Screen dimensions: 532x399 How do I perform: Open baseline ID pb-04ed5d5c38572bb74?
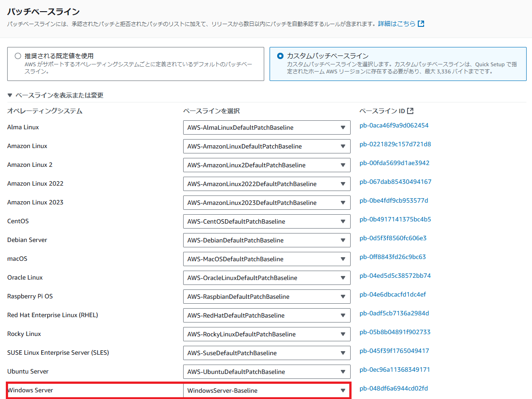pyautogui.click(x=395, y=276)
